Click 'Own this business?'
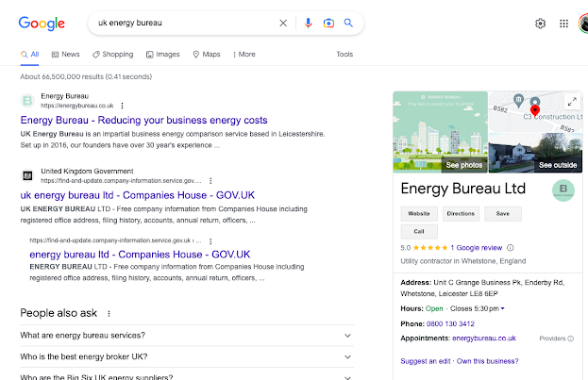Image resolution: width=588 pixels, height=380 pixels. coord(488,361)
